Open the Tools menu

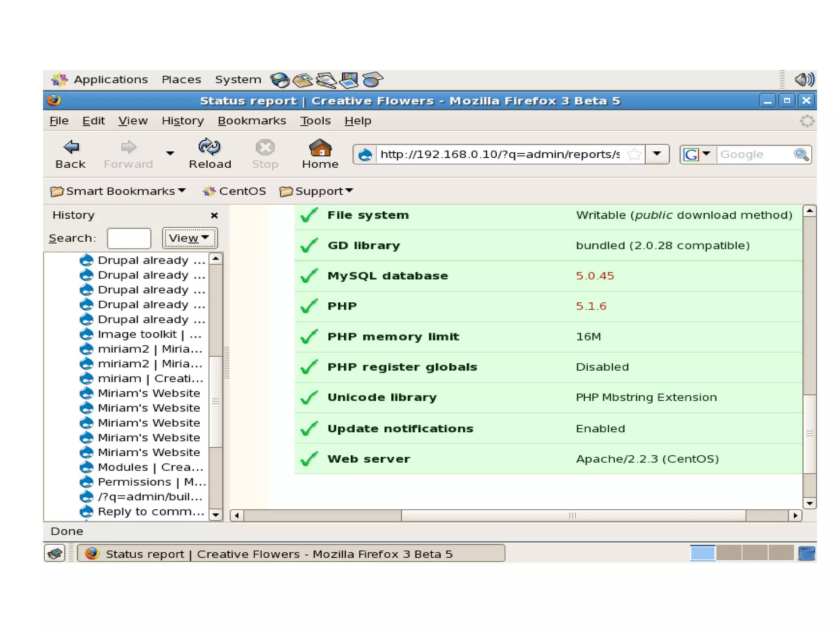tap(315, 121)
